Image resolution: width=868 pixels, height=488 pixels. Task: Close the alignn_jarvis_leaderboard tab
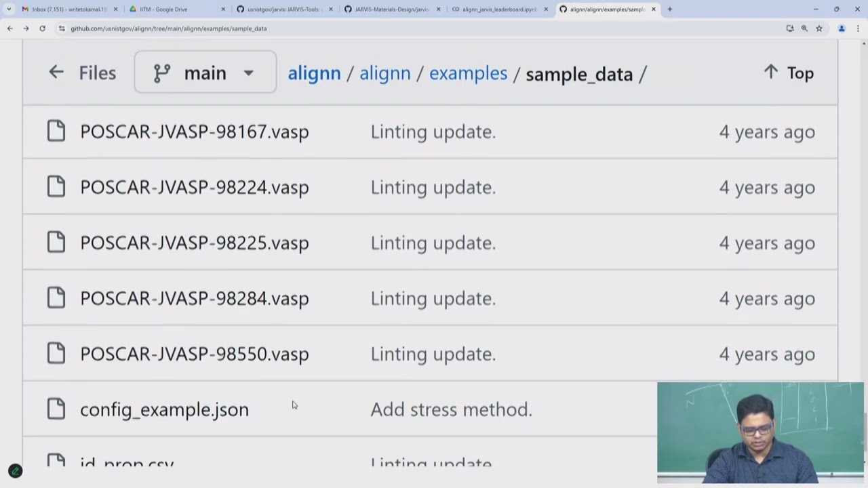[x=546, y=9]
